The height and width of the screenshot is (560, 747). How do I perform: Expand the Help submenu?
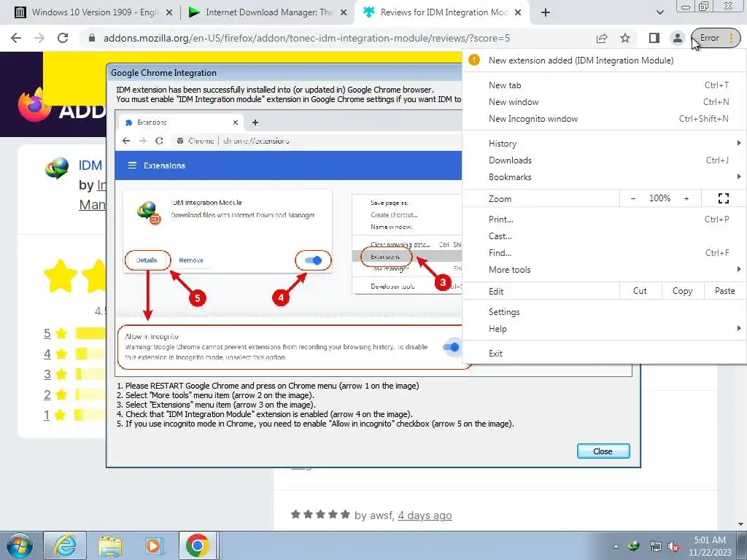pos(604,329)
